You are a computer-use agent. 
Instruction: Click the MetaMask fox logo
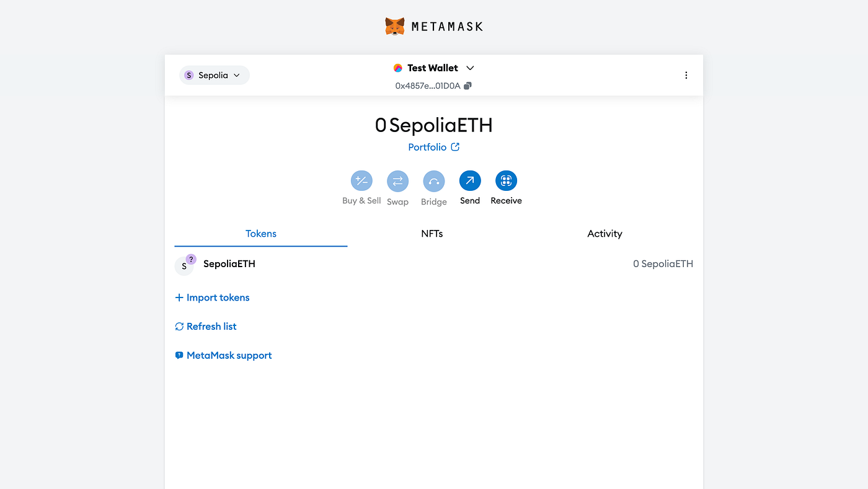coord(395,26)
